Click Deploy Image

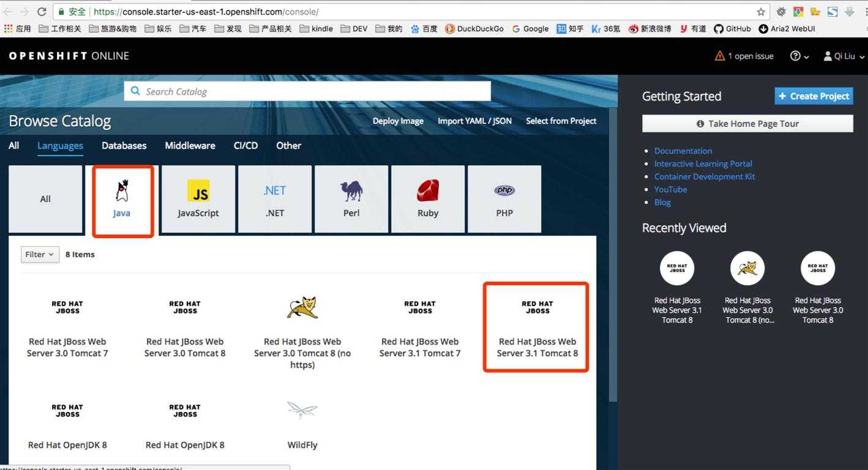click(398, 121)
